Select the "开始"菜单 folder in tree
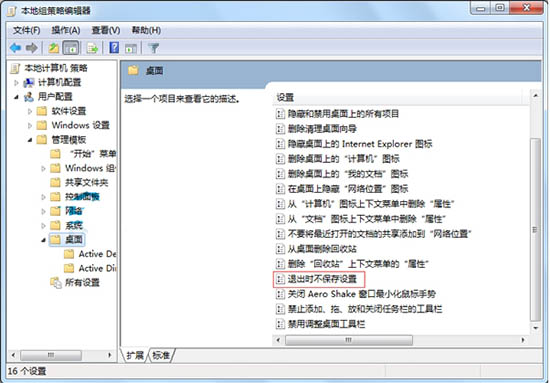Viewport: 550px width, 383px height. point(93,154)
